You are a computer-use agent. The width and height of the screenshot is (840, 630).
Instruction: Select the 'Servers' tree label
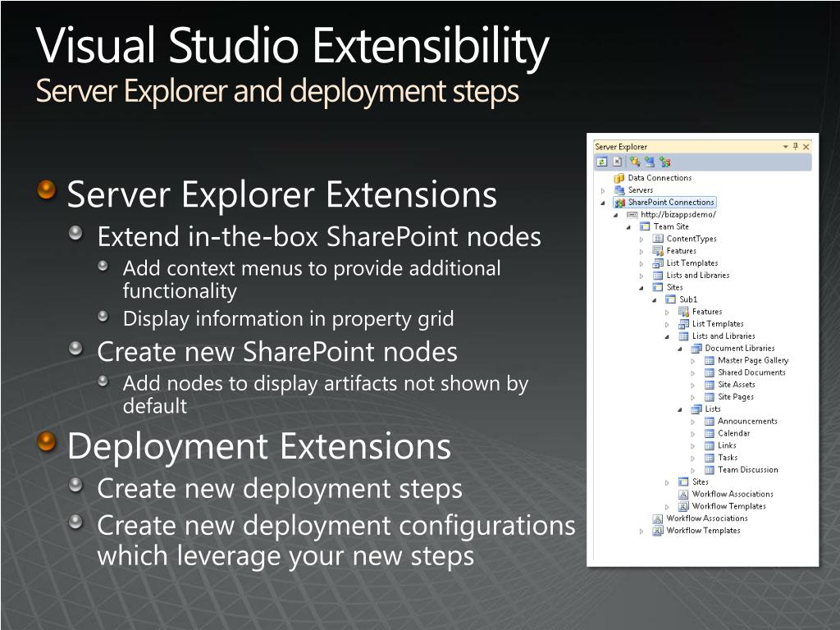click(x=641, y=190)
